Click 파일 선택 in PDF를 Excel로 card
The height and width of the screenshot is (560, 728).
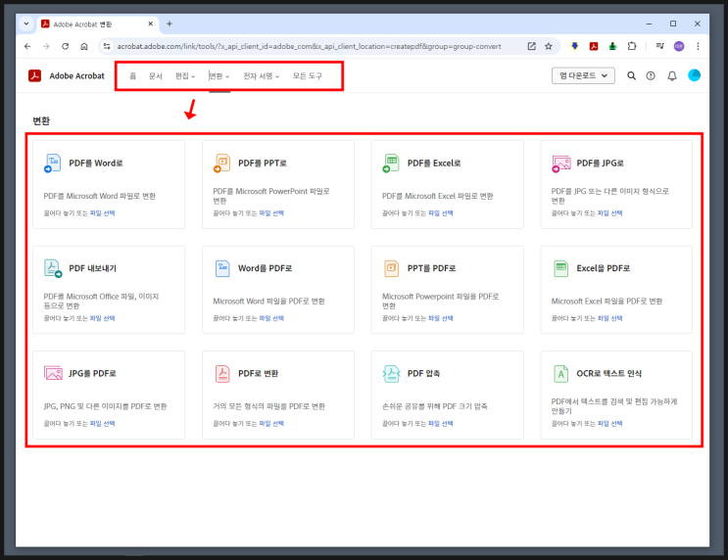point(441,213)
